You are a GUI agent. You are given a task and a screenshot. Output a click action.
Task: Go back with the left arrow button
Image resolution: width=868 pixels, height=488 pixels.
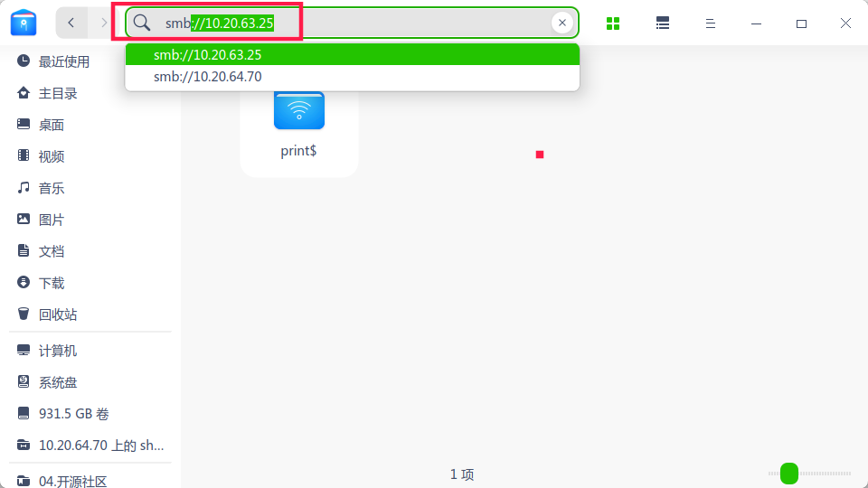pos(71,23)
